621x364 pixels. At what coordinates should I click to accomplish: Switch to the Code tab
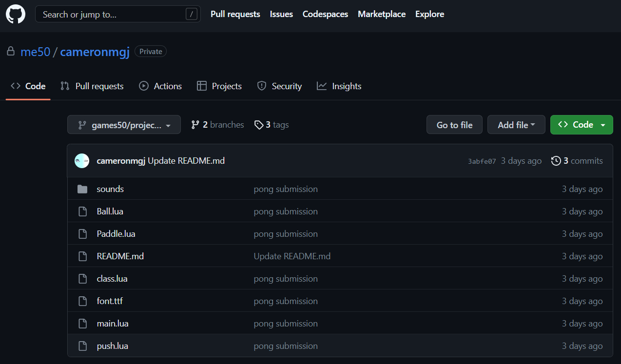28,86
